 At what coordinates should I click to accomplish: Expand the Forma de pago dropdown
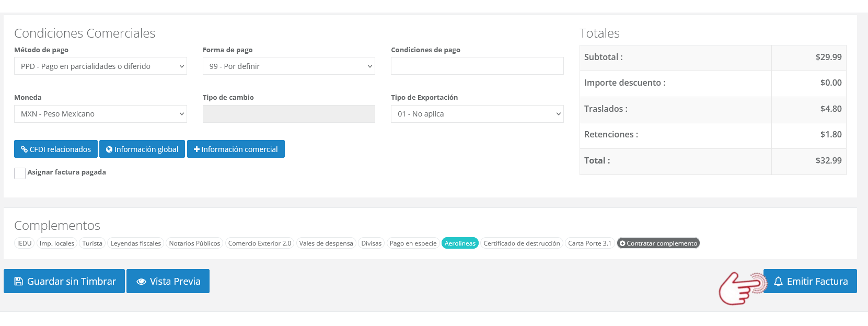pos(288,66)
